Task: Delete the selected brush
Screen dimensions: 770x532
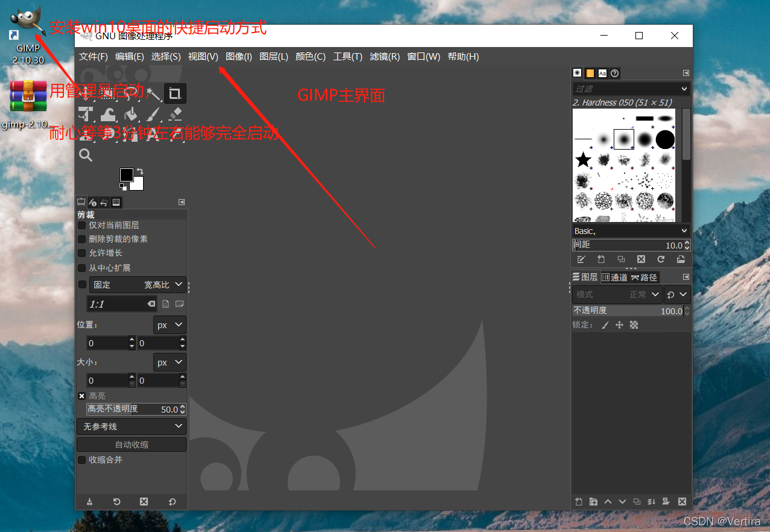Action: (x=641, y=259)
